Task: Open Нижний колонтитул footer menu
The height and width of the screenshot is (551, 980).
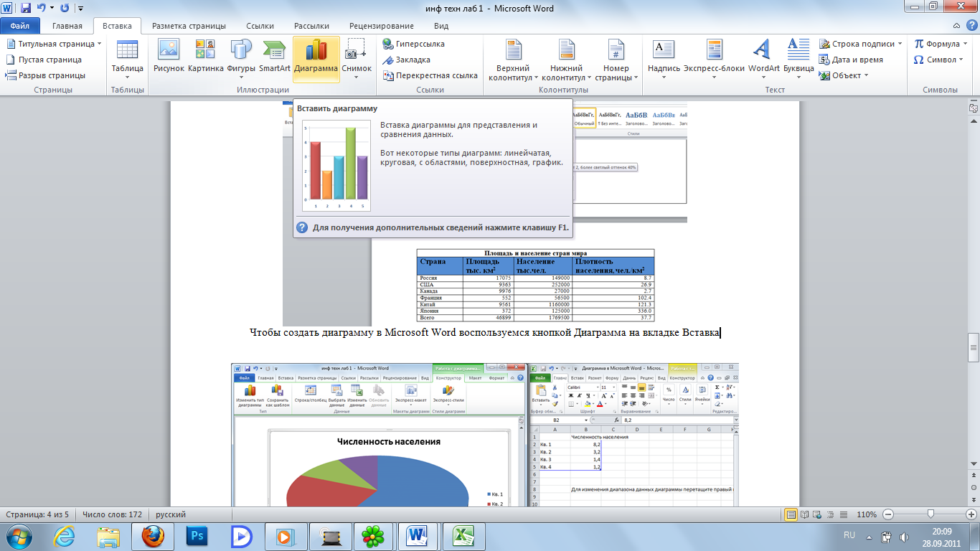Action: [x=566, y=60]
